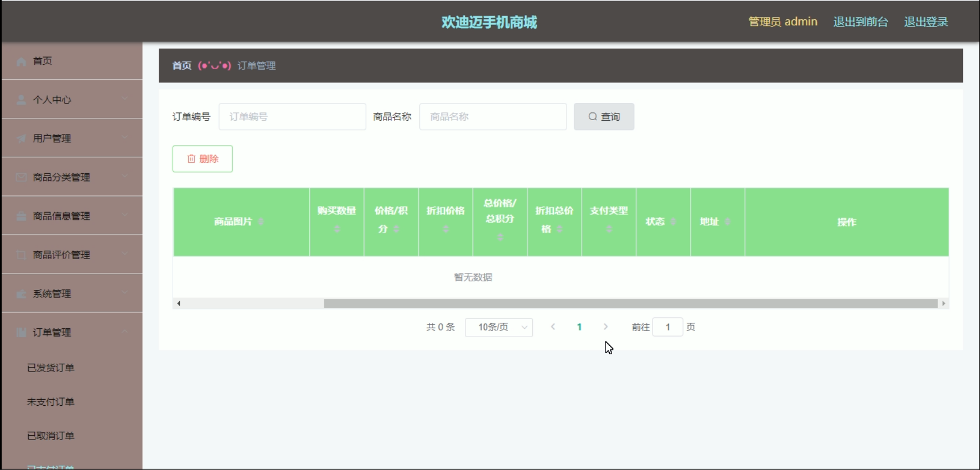Sort by 状态 column arrows
Screen dimensions: 980x470
pyautogui.click(x=673, y=221)
